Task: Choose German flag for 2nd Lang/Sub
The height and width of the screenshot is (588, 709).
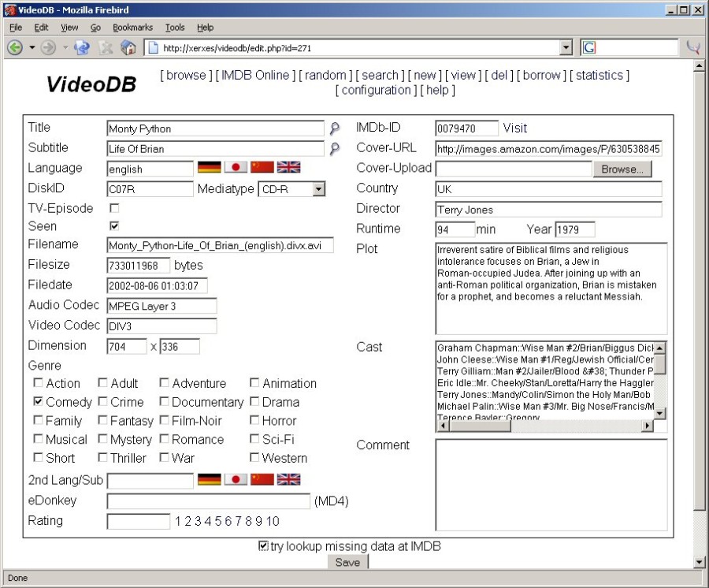Action: pos(210,479)
